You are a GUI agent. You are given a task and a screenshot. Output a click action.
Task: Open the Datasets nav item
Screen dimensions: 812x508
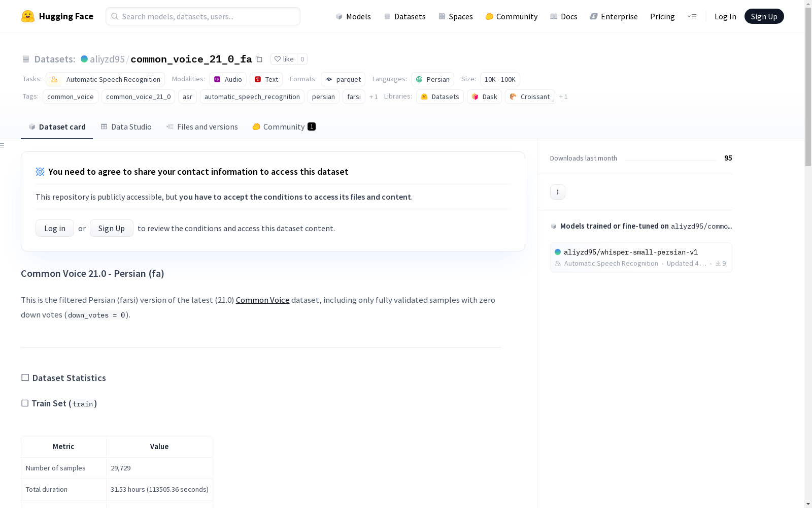(404, 16)
